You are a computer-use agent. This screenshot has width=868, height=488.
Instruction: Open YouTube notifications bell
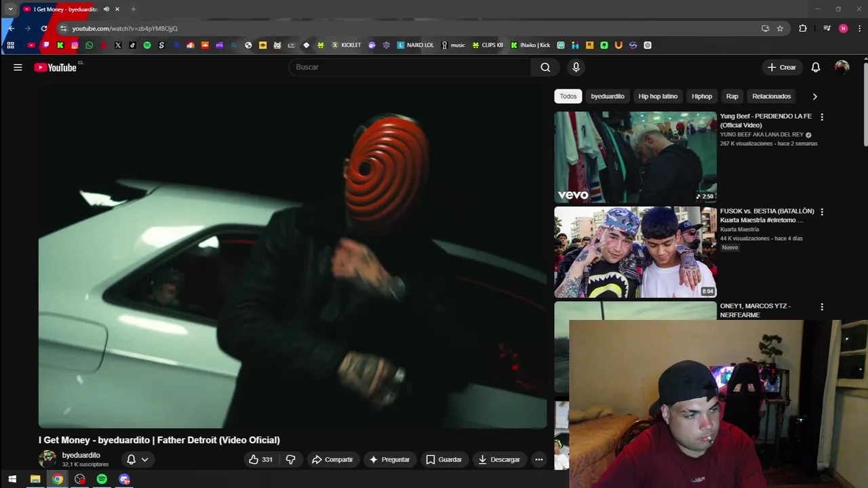point(816,67)
